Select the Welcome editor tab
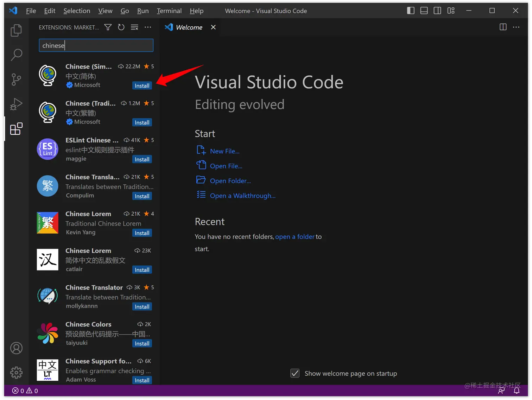532x400 pixels. [x=189, y=27]
